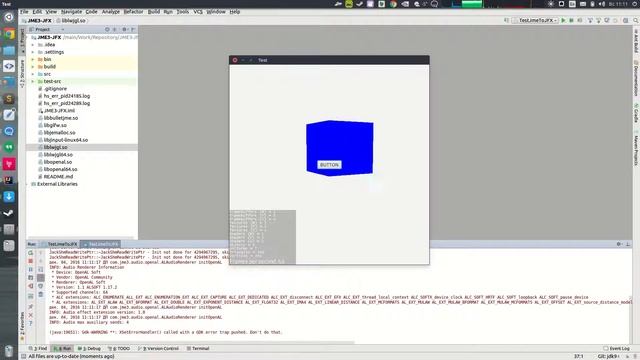This screenshot has height=360, width=640.
Task: Expand the bin folder
Action: 33,60
